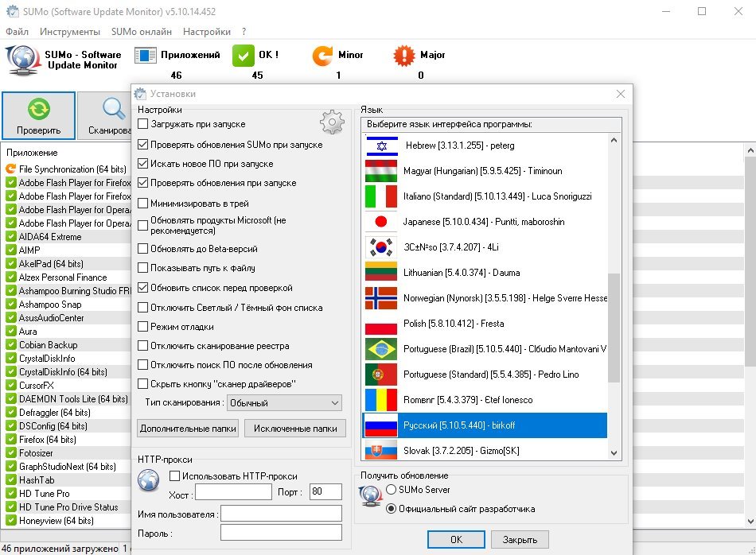The width and height of the screenshot is (756, 555).
Task: Open the Инструменты menu
Action: coord(70,32)
